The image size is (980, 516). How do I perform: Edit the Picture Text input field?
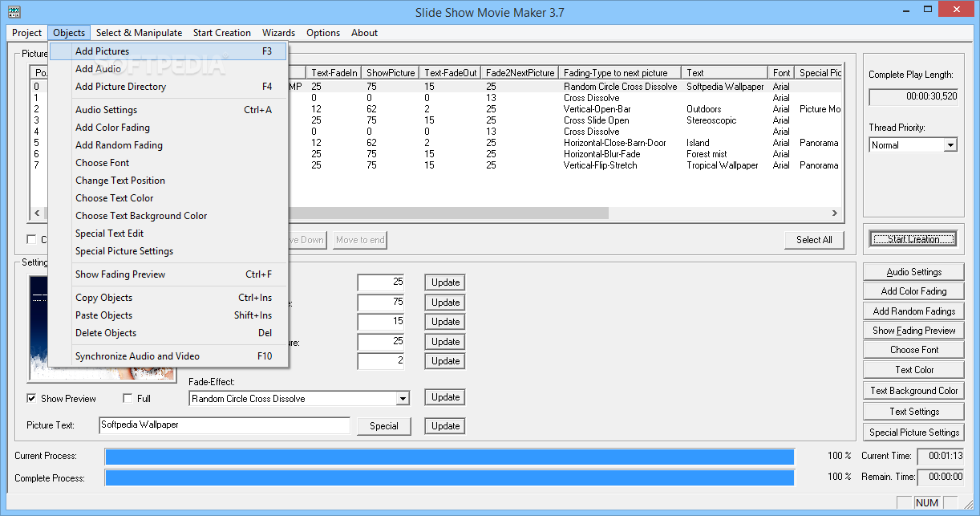tap(225, 425)
